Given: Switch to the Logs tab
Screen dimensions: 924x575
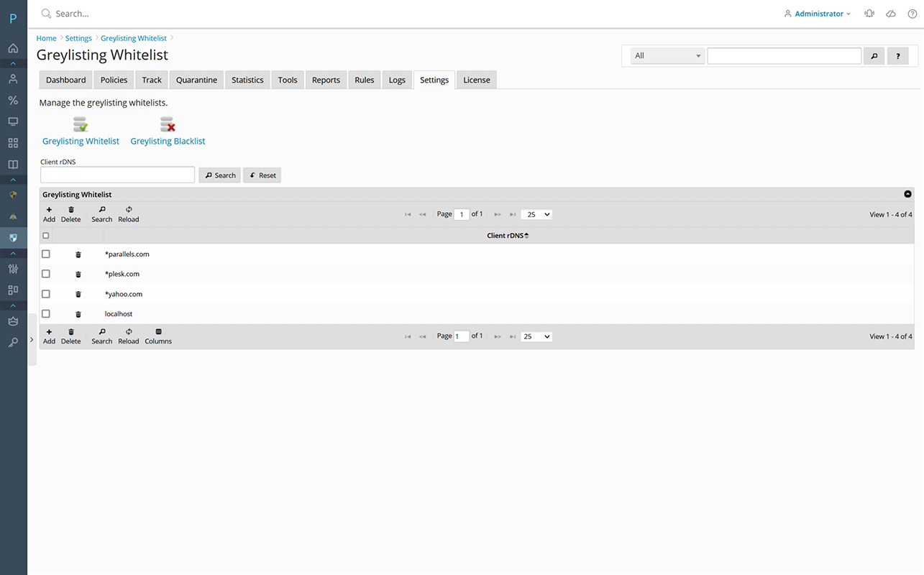Looking at the screenshot, I should click(397, 80).
